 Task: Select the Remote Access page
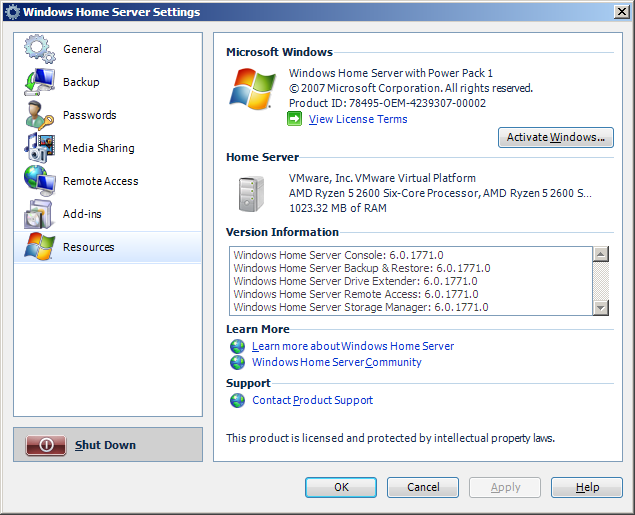(100, 181)
